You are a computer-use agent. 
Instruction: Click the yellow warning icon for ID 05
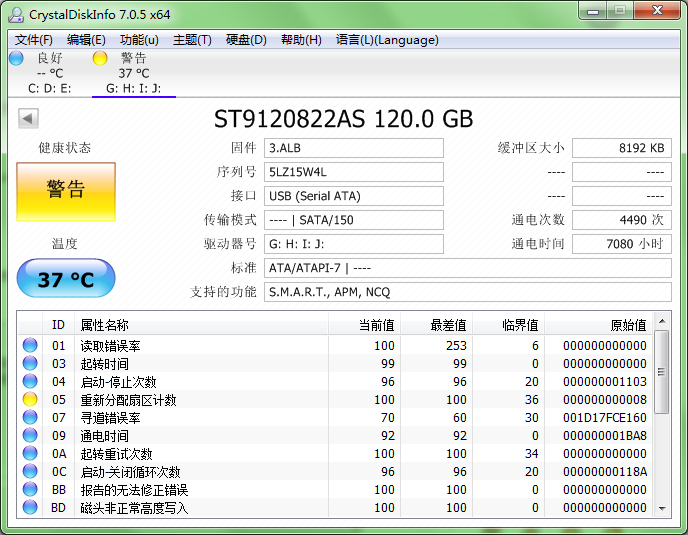click(x=30, y=399)
